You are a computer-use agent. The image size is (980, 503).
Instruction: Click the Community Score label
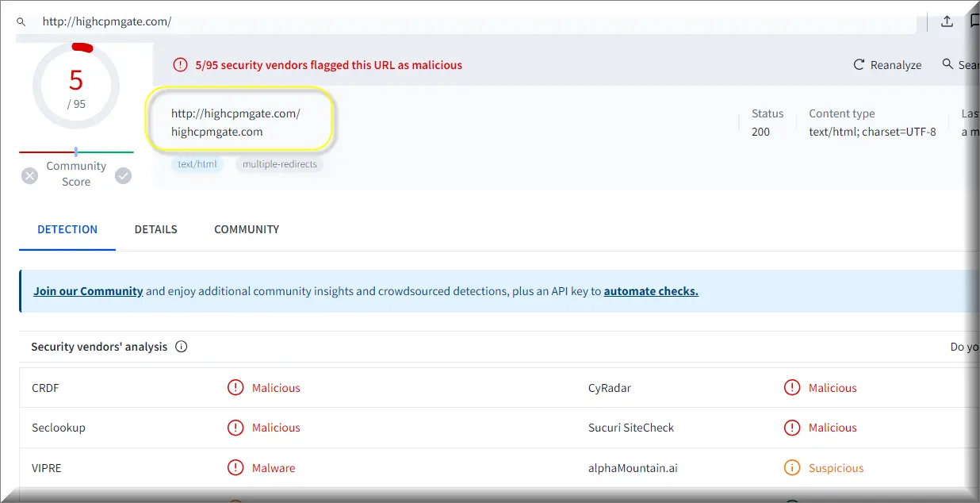(x=76, y=174)
